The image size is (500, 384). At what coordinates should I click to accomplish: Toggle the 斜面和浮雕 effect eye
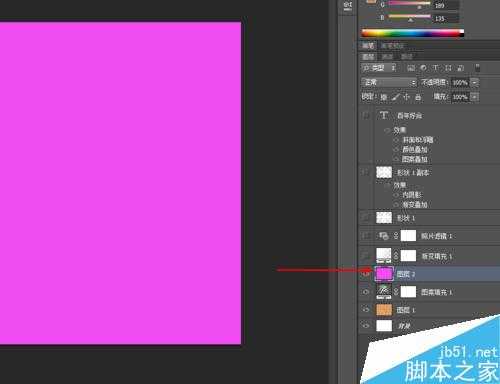[x=396, y=140]
